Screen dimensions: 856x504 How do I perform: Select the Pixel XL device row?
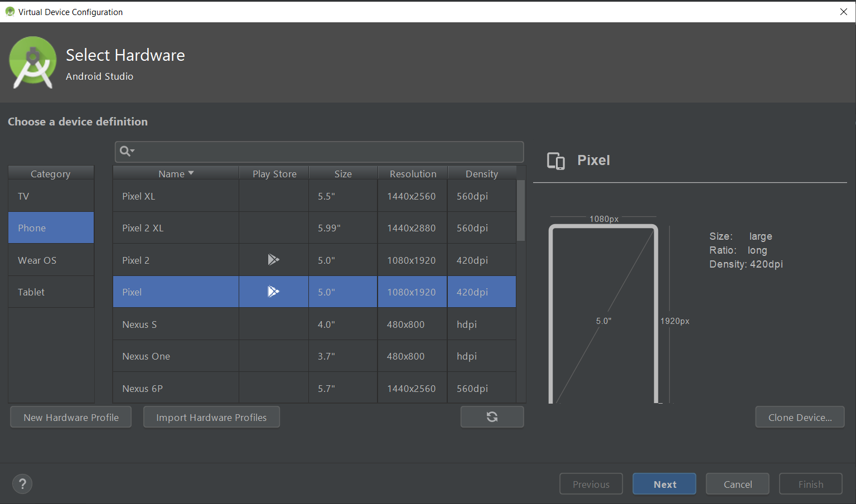[x=315, y=196]
